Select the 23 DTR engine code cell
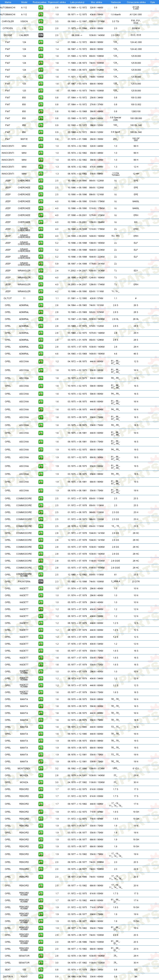Image resolution: width=159 pixels, height=980 pixels. coord(136,581)
